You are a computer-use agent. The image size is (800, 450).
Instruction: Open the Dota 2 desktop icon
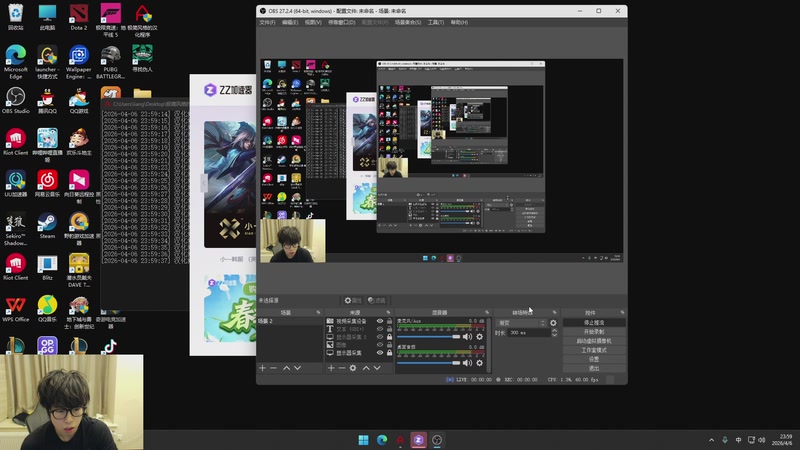click(79, 17)
